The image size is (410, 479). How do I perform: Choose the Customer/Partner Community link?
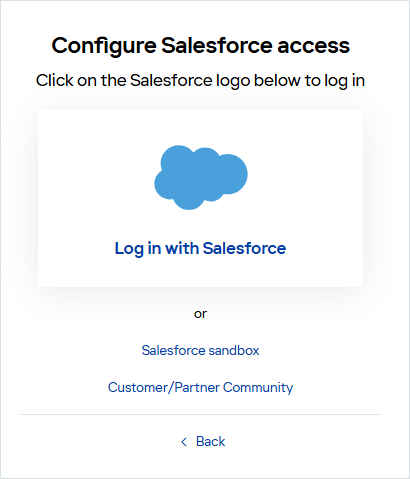[200, 387]
